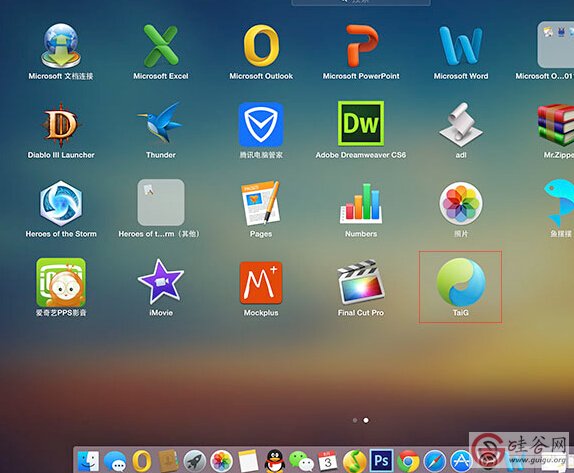Open WeChat in the Dock
This screenshot has width=574, height=473.
click(x=301, y=461)
